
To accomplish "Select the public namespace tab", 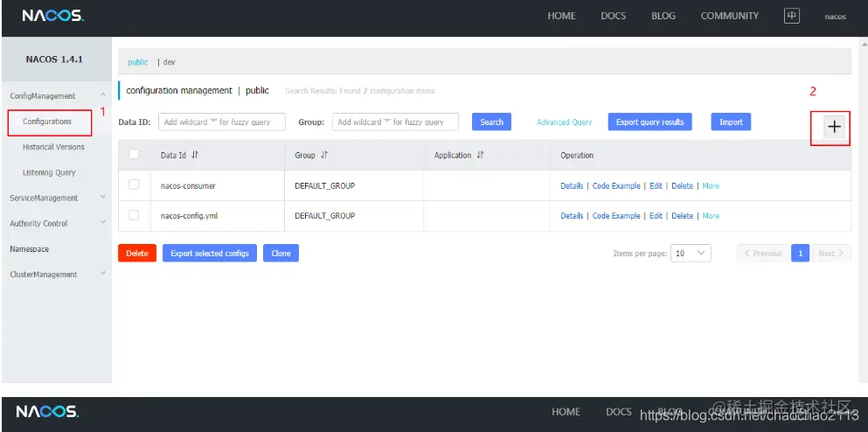I will (138, 62).
